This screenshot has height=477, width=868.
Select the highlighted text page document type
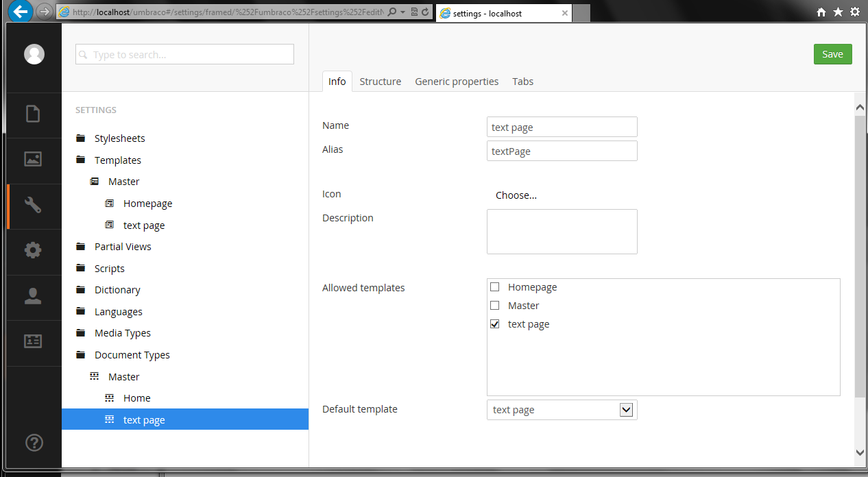185,419
